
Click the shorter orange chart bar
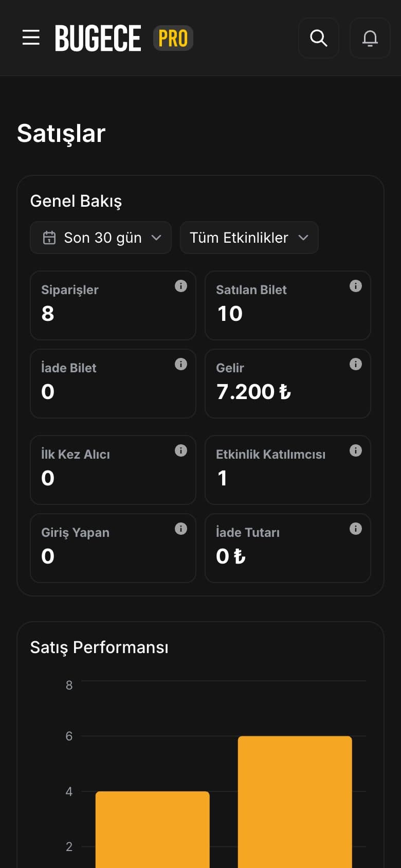pos(153,829)
